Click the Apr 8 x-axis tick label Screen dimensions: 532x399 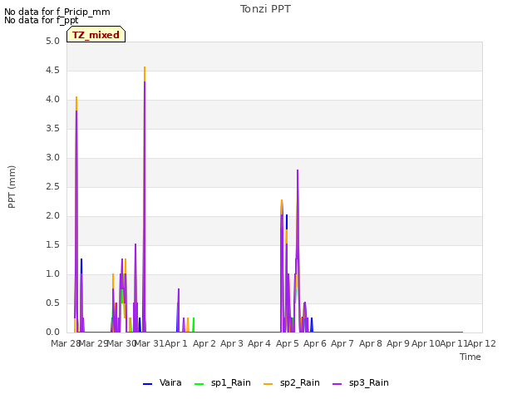[371, 343]
